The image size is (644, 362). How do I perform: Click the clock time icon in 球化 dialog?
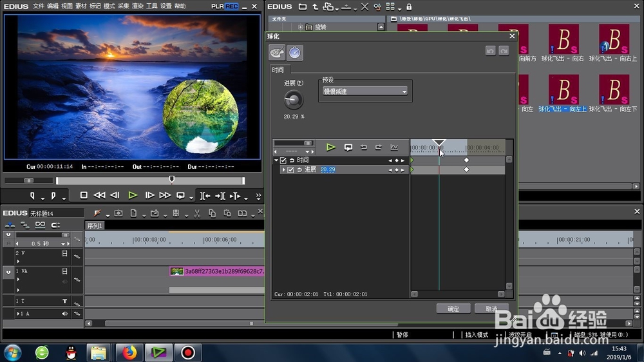pyautogui.click(x=294, y=53)
